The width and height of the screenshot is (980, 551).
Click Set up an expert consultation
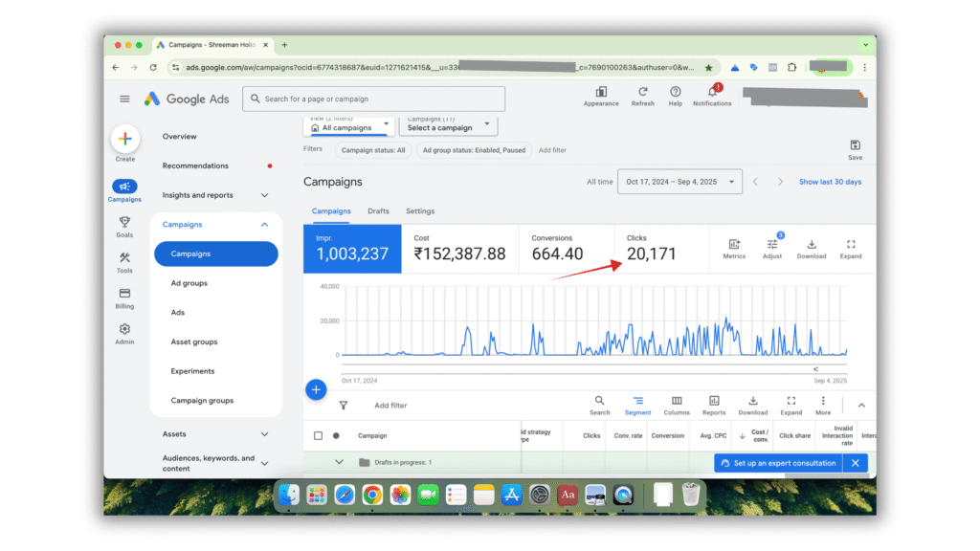point(783,463)
